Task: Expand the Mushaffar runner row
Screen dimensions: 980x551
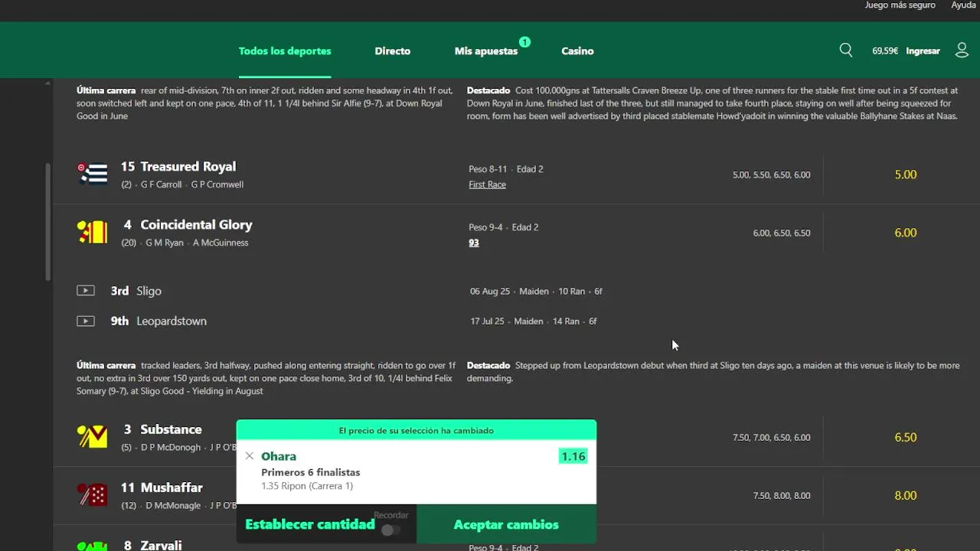Action: 171,487
